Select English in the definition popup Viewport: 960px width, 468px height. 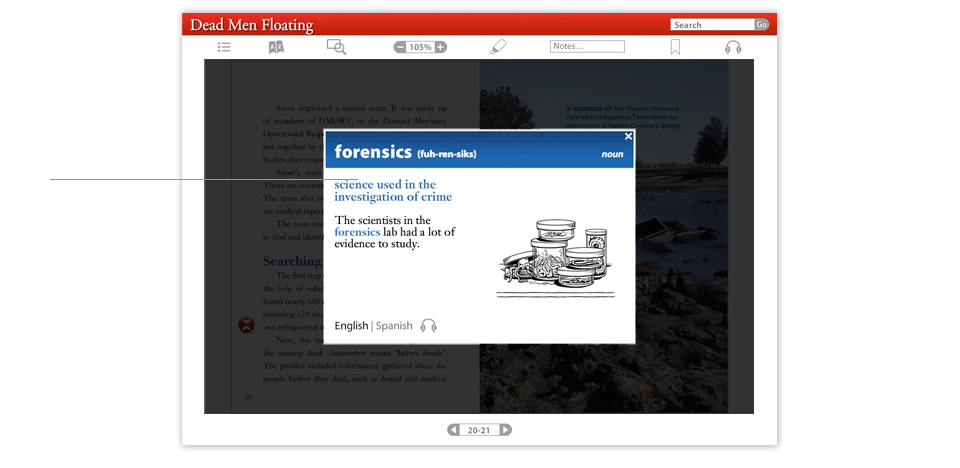coord(351,326)
